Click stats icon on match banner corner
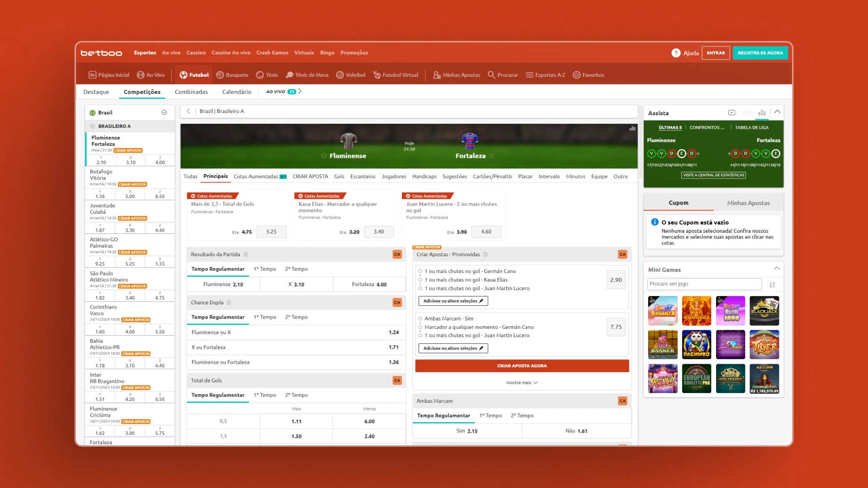Screen dimensions: 868x488 pos(632,129)
